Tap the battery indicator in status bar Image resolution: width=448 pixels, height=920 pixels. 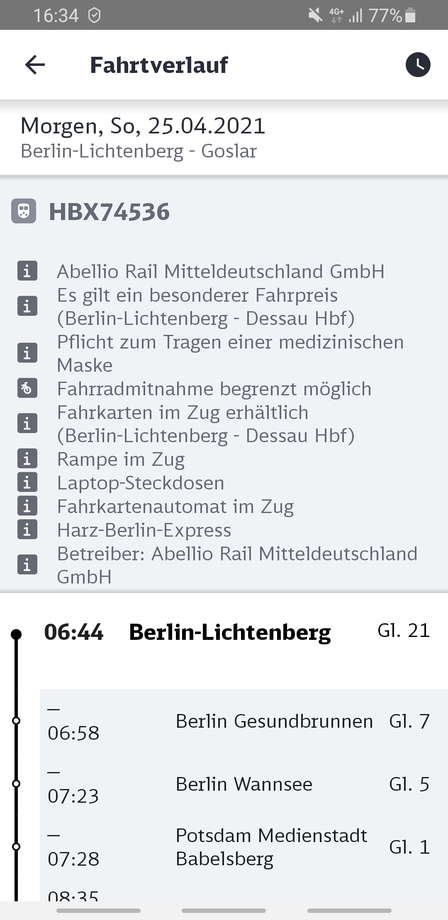tap(410, 15)
